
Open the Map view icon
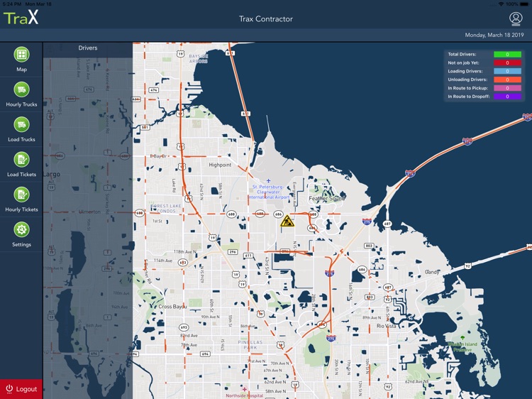point(21,55)
